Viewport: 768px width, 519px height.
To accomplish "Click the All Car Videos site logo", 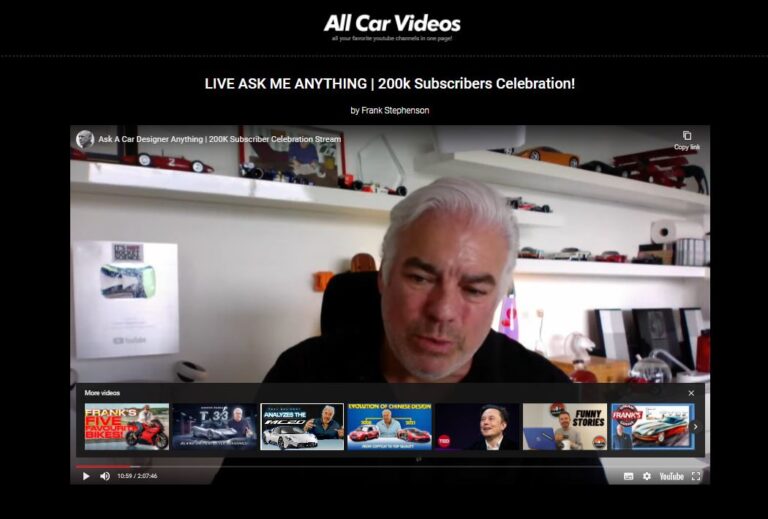I will [x=392, y=24].
